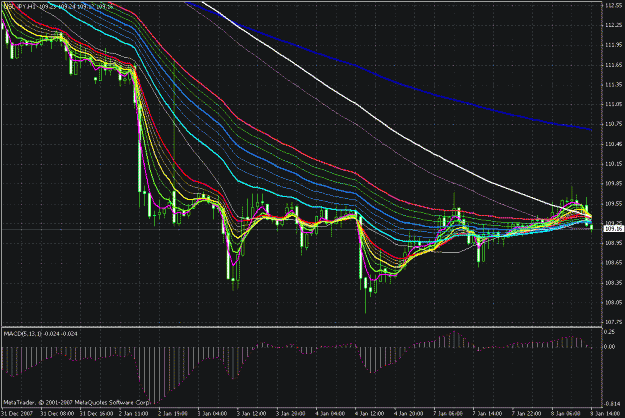Click the 2 Jan 19:00 time label
625x418 pixels.
(x=173, y=414)
